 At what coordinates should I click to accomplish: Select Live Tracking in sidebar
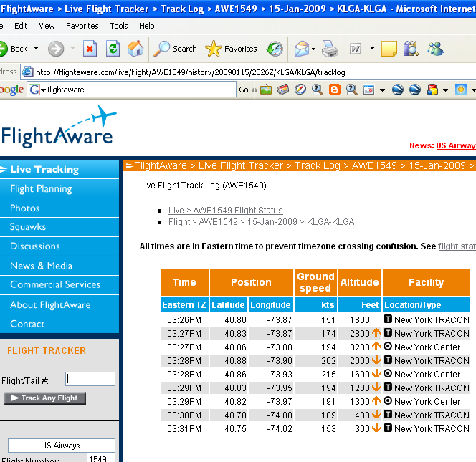pyautogui.click(x=59, y=169)
